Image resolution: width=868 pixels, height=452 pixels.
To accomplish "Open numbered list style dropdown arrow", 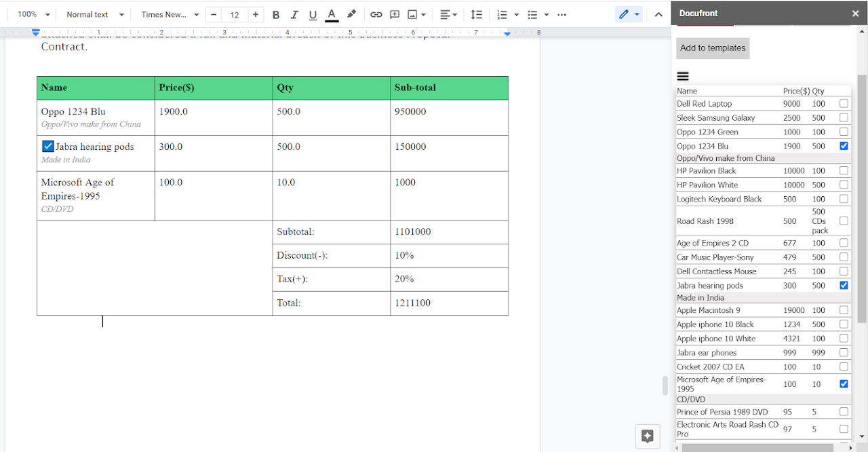I will (x=516, y=14).
